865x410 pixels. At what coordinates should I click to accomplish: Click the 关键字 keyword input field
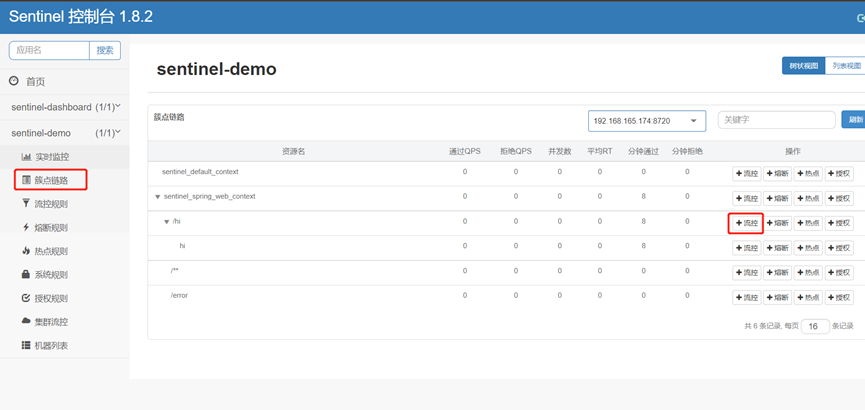[x=777, y=120]
